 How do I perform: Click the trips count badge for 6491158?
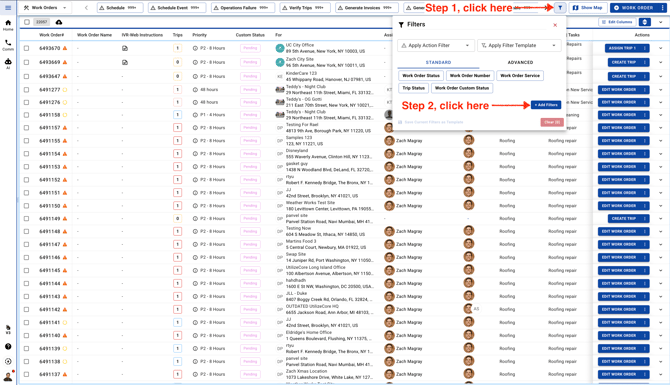point(177,115)
